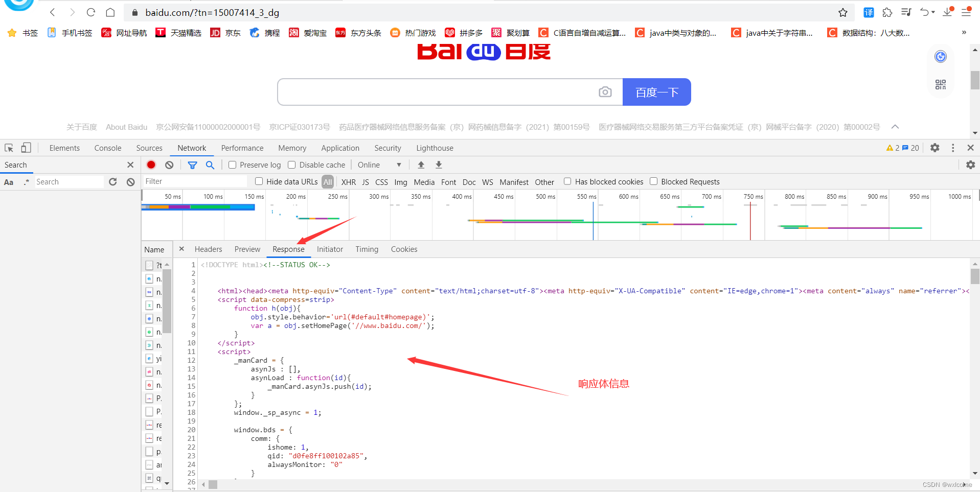The height and width of the screenshot is (492, 980).
Task: Open the Baidu QR code icon
Action: 941,84
